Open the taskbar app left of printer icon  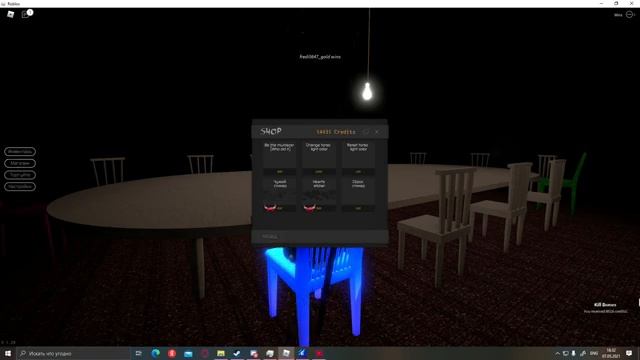point(253,353)
